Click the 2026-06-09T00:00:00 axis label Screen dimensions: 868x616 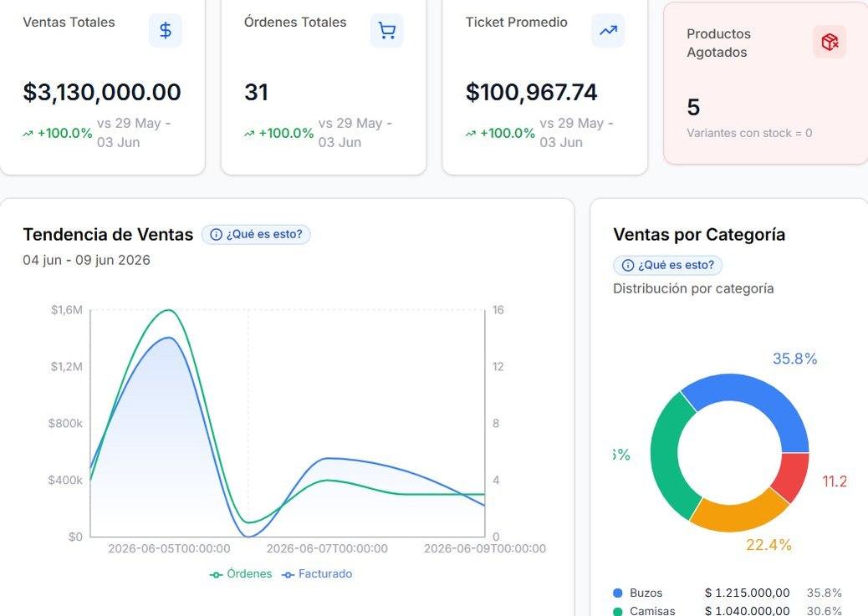pyautogui.click(x=485, y=548)
